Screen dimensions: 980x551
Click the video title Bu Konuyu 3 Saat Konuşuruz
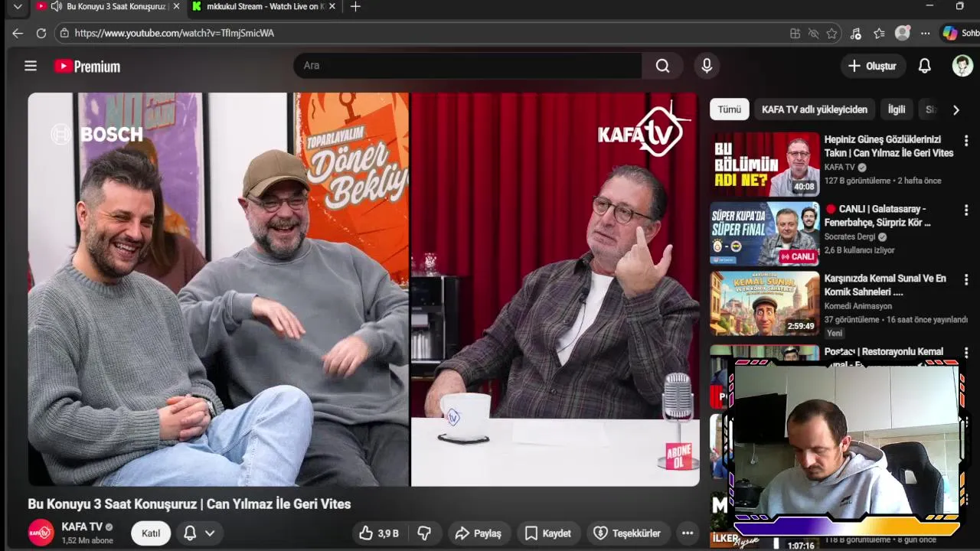189,504
